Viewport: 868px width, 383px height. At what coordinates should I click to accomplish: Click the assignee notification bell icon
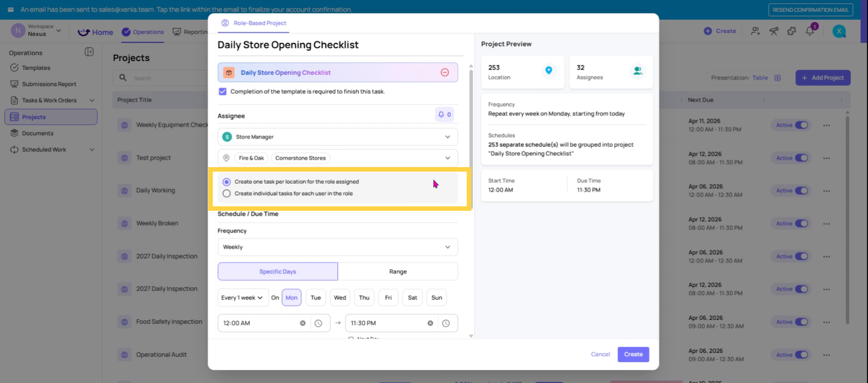click(444, 115)
